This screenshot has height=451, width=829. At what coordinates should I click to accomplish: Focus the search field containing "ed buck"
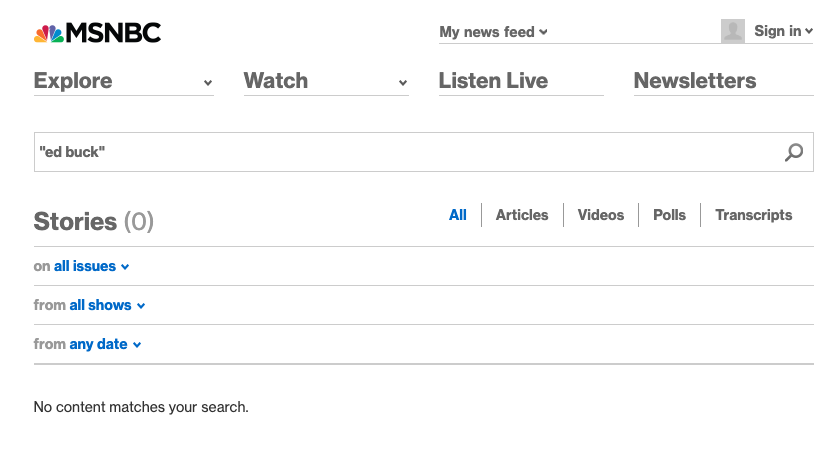coord(400,152)
